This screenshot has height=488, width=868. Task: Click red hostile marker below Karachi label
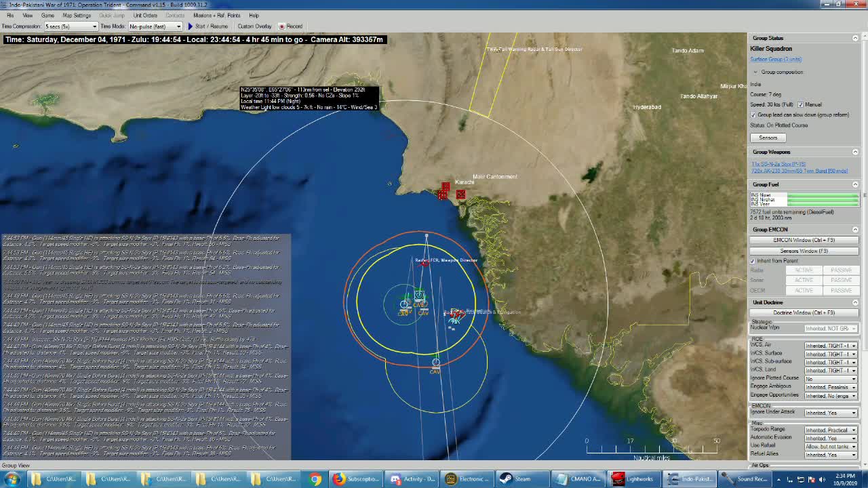[460, 195]
